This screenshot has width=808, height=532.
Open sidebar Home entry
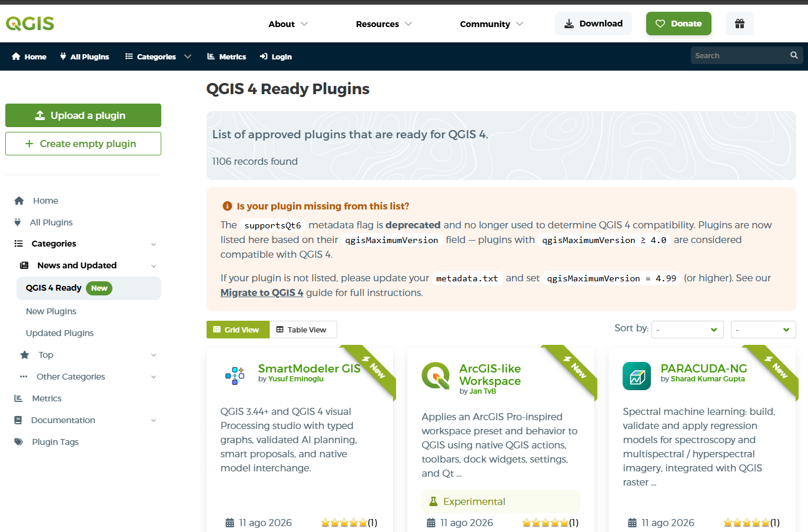[45, 201]
